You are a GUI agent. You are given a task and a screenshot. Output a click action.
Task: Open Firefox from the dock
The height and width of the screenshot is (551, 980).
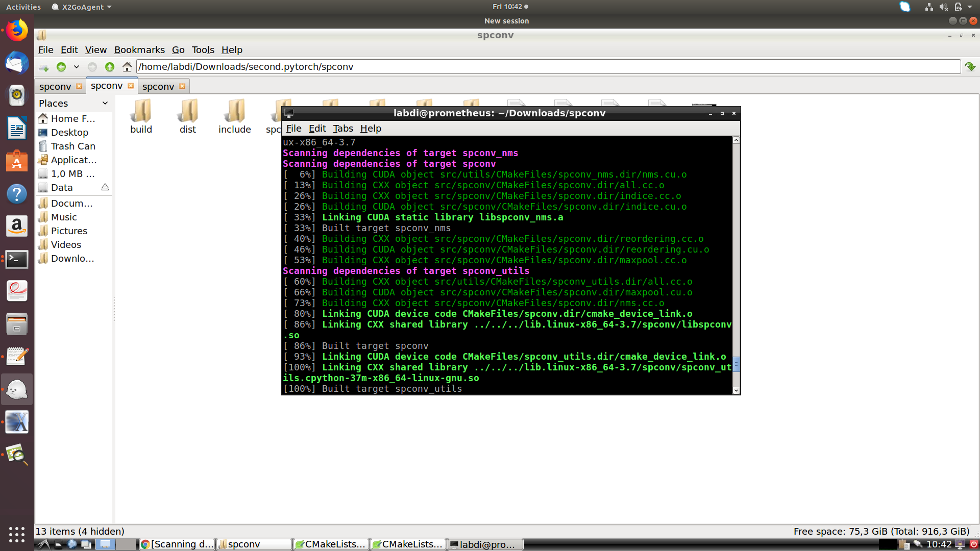pyautogui.click(x=17, y=30)
